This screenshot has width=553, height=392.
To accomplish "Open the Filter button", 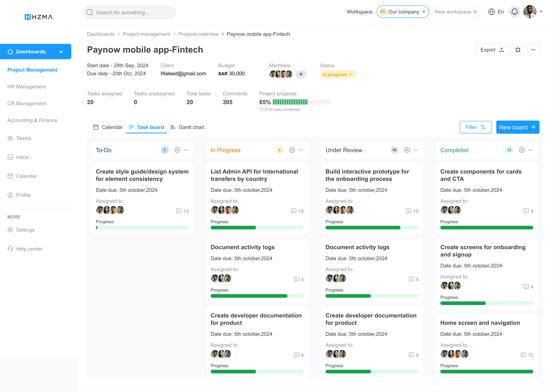I will click(476, 127).
